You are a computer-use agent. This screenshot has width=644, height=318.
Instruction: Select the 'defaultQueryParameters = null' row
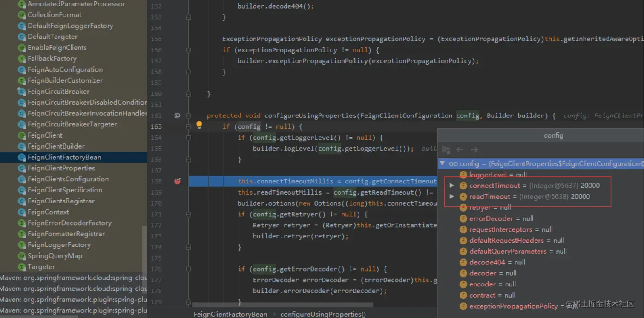click(x=540, y=252)
